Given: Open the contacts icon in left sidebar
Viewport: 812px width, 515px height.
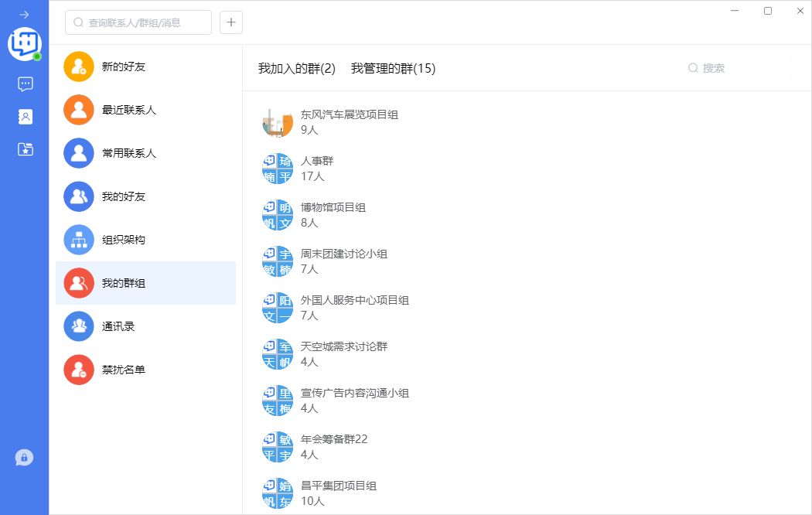Looking at the screenshot, I should pos(25,117).
